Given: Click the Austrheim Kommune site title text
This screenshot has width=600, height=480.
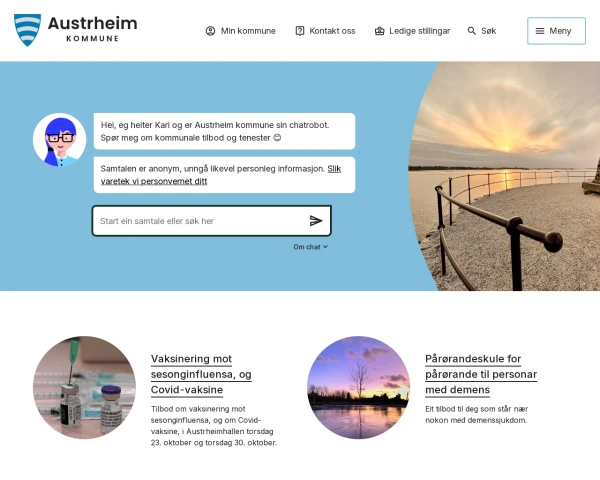Looking at the screenshot, I should (x=93, y=28).
